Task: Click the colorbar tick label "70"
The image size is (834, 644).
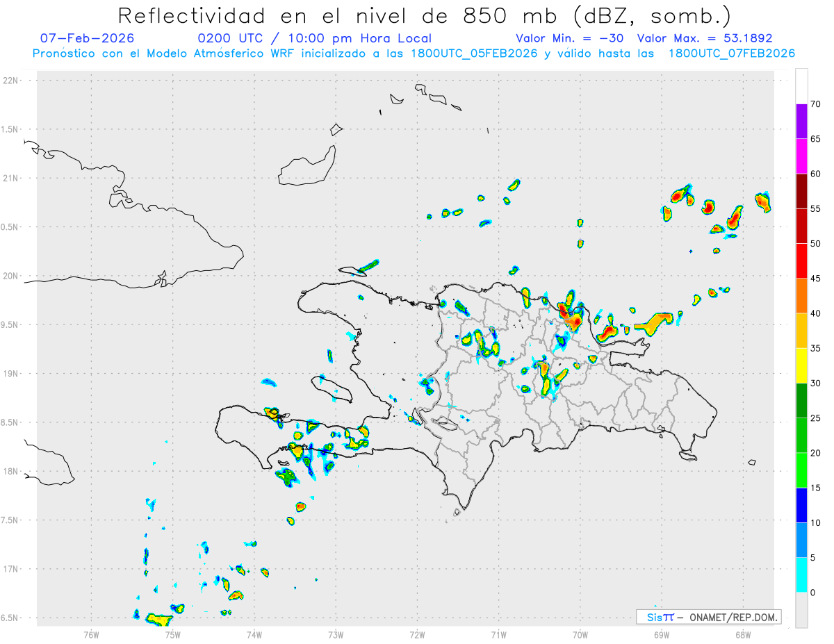Action: (816, 104)
